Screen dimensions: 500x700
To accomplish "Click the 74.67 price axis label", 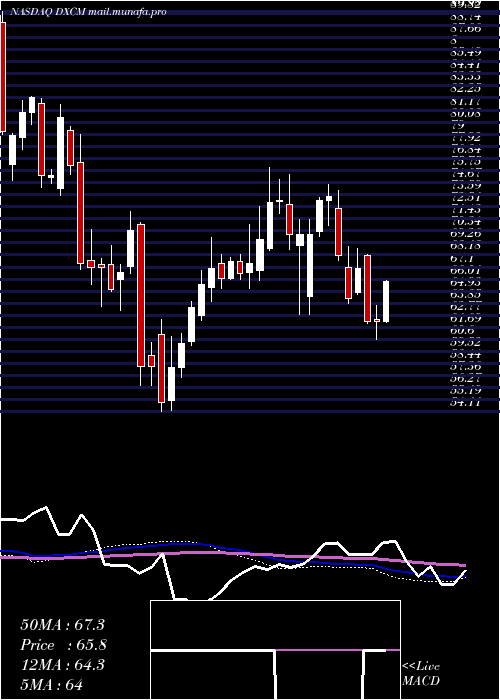I will point(466,174).
